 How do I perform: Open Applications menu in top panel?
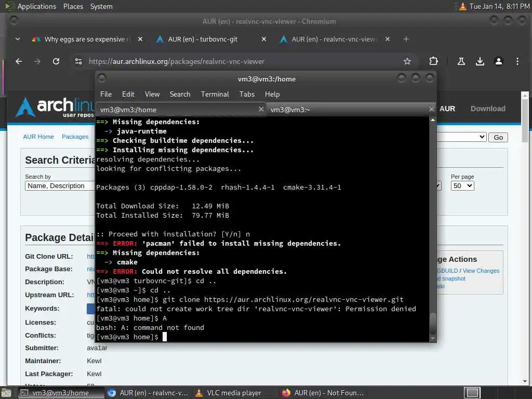pos(37,6)
